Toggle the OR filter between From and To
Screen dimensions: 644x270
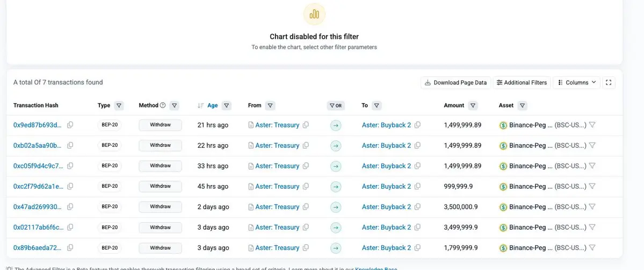[336, 105]
